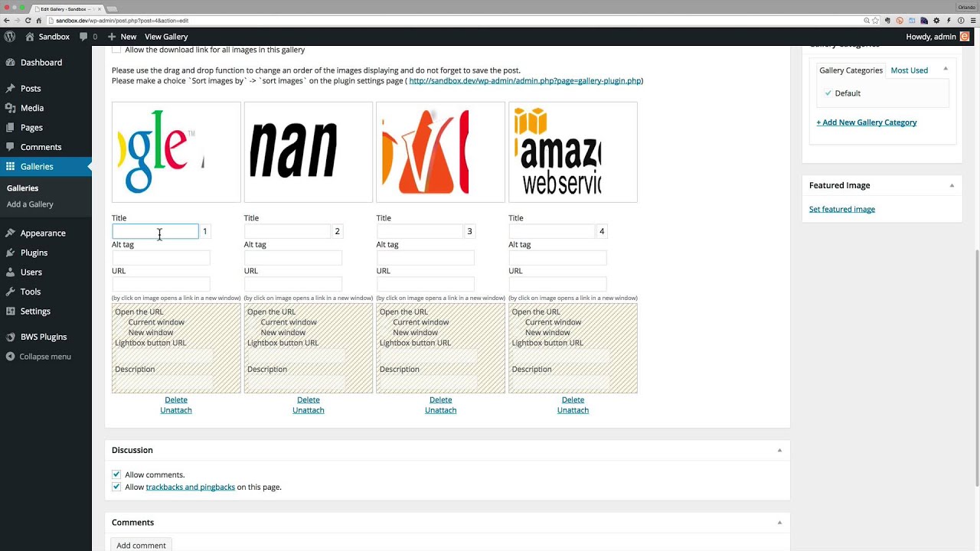Click the Media sidebar icon
Screen dimensions: 980x551
click(10, 108)
